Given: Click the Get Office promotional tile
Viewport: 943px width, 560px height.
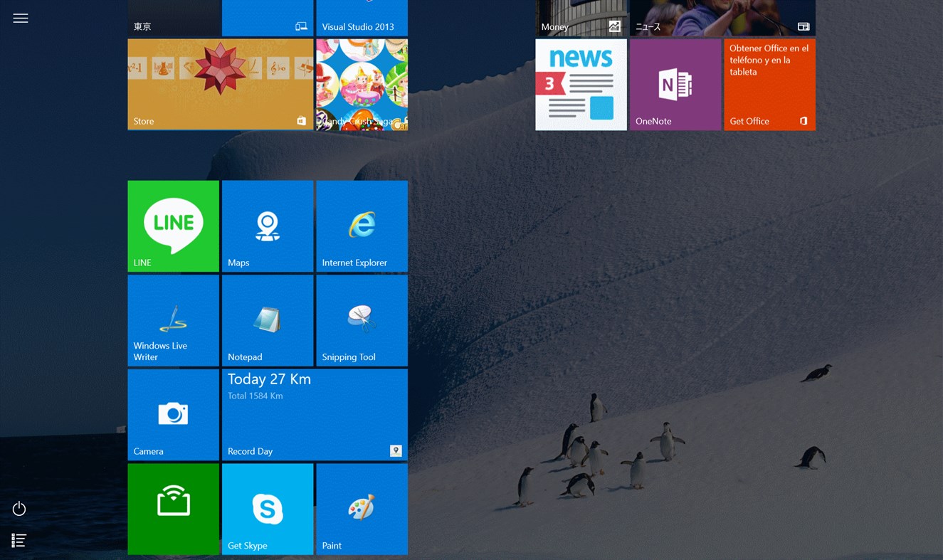Looking at the screenshot, I should click(769, 84).
